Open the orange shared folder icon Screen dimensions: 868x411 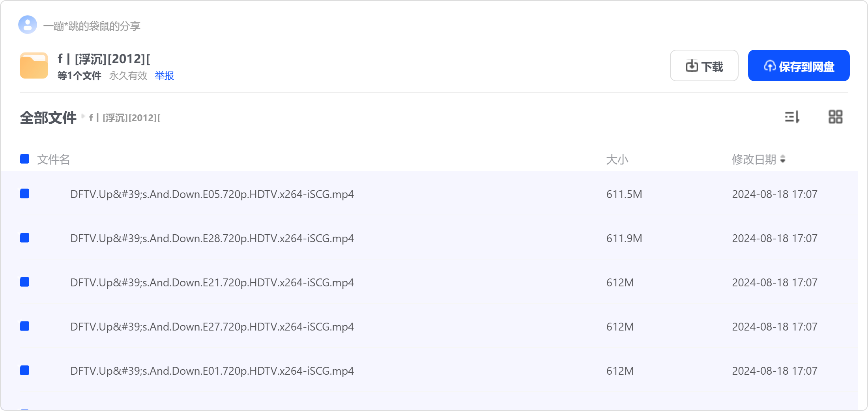[34, 65]
